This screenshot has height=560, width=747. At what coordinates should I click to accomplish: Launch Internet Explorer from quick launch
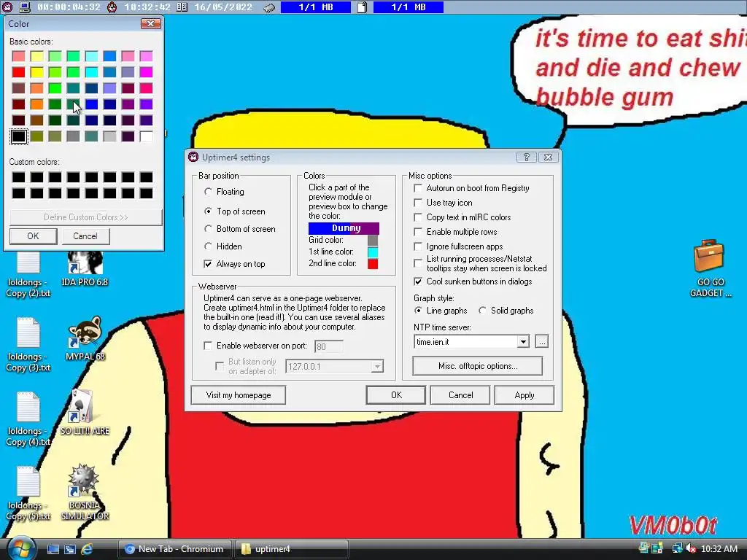(x=87, y=549)
